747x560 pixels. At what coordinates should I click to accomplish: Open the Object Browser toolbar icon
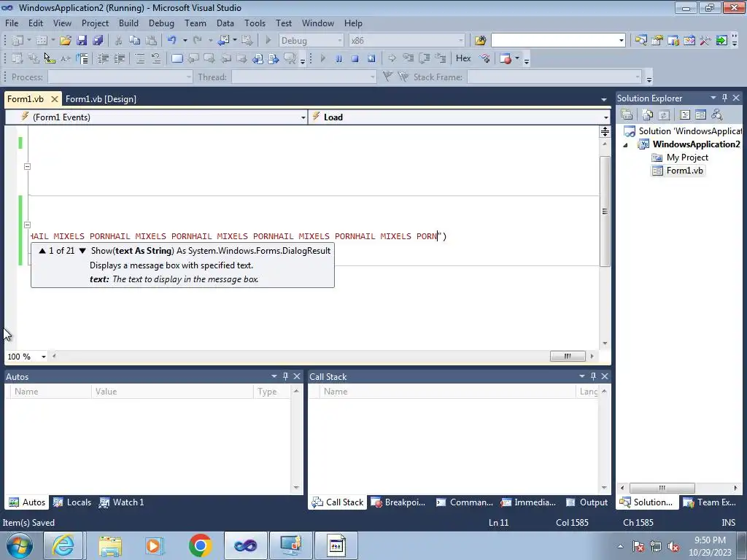click(x=673, y=41)
